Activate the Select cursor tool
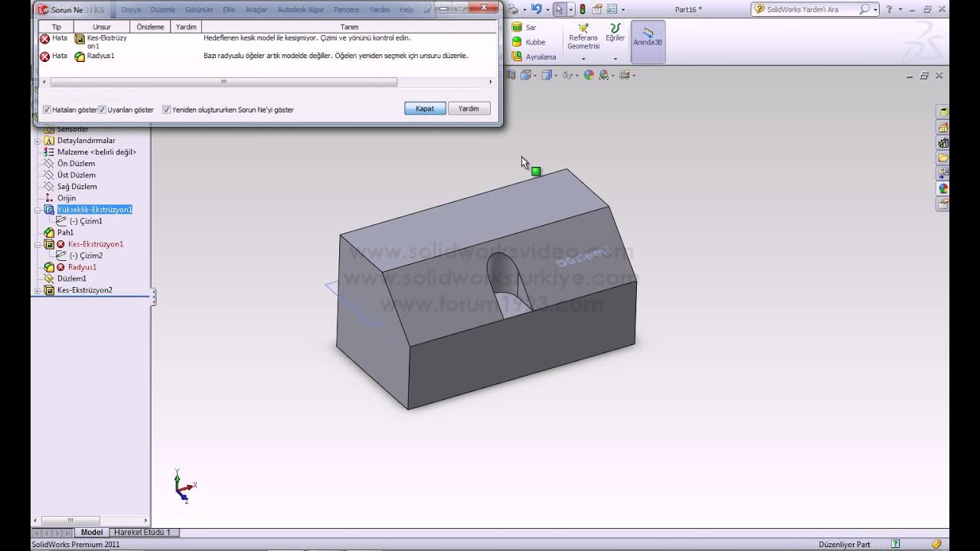The width and height of the screenshot is (980, 551). coord(560,9)
